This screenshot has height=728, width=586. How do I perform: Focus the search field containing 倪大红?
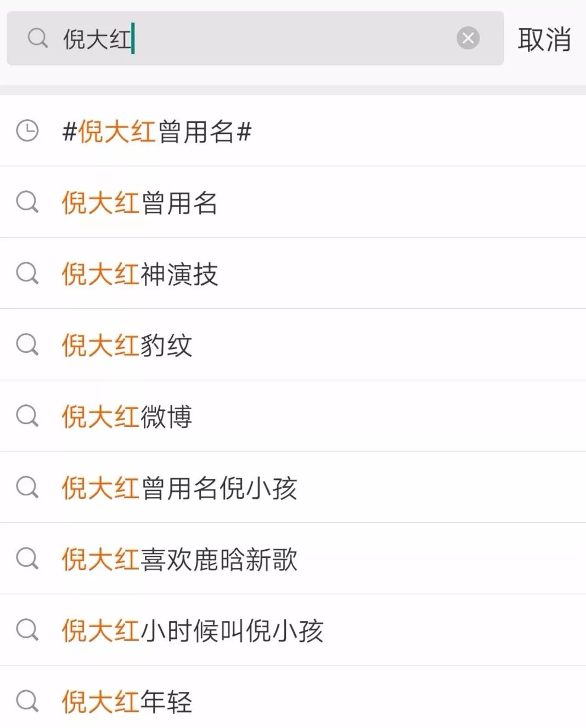(255, 38)
